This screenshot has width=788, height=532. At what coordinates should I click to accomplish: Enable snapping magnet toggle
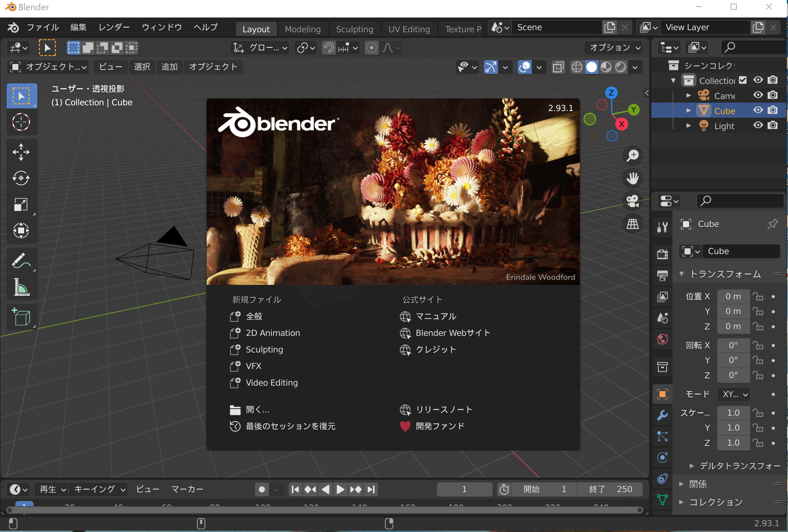tap(328, 48)
